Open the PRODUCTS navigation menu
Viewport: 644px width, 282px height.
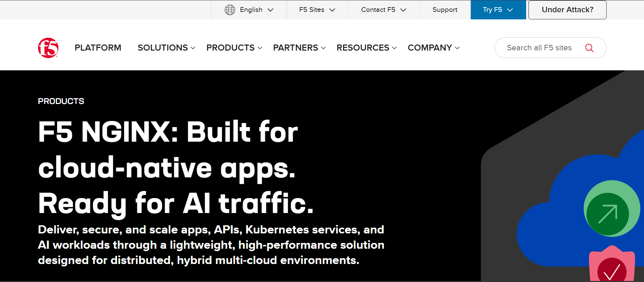point(230,48)
